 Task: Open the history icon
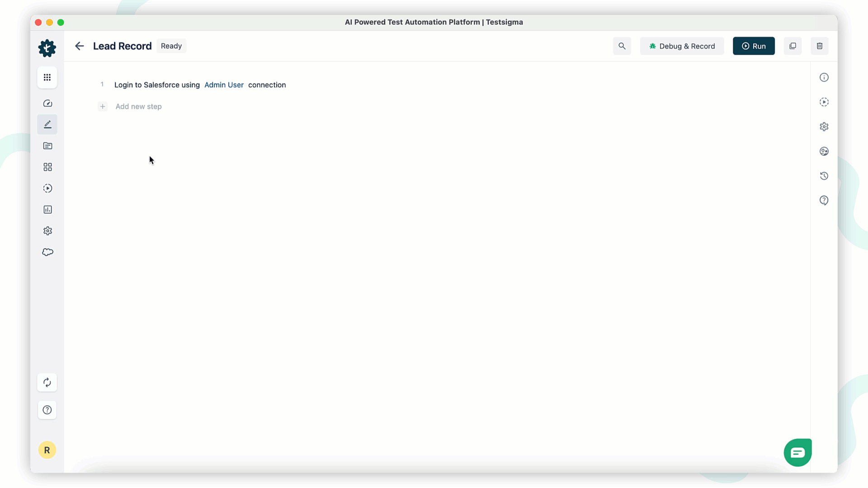[x=824, y=176]
